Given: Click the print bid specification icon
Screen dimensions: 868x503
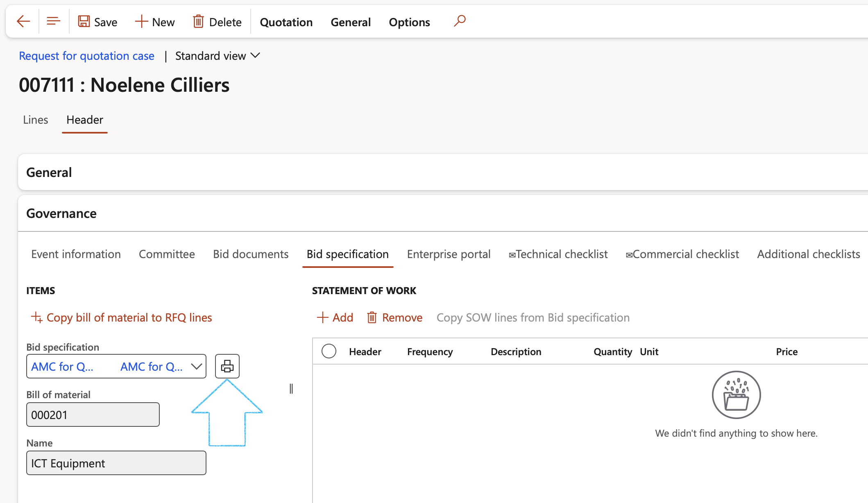Looking at the screenshot, I should [x=227, y=366].
